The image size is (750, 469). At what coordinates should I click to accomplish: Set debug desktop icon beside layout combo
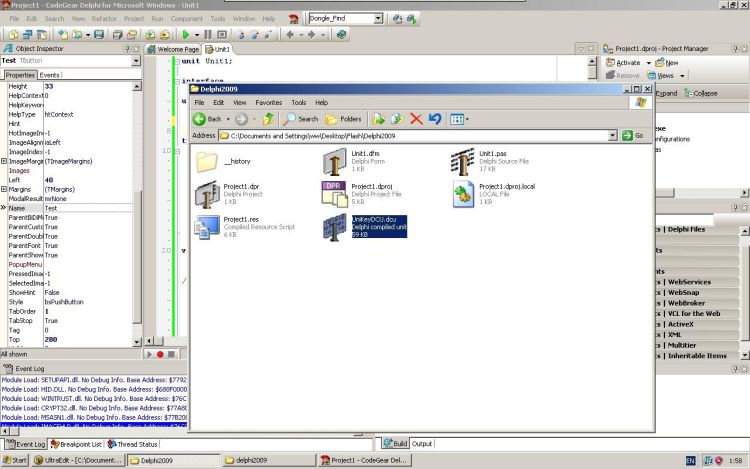click(x=412, y=19)
